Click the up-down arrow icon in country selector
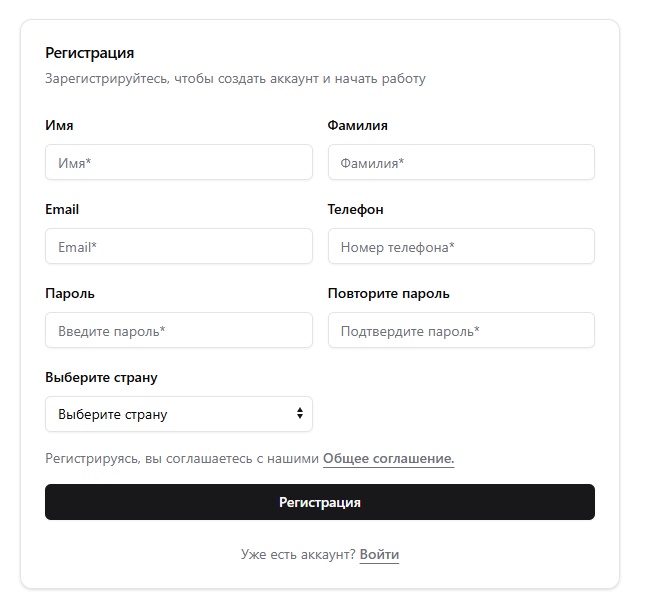 click(300, 414)
